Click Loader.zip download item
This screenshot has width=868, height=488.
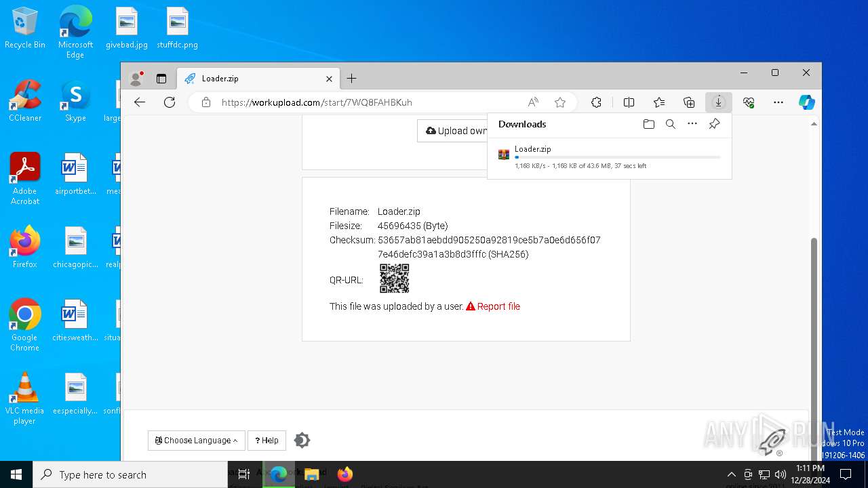tap(609, 157)
